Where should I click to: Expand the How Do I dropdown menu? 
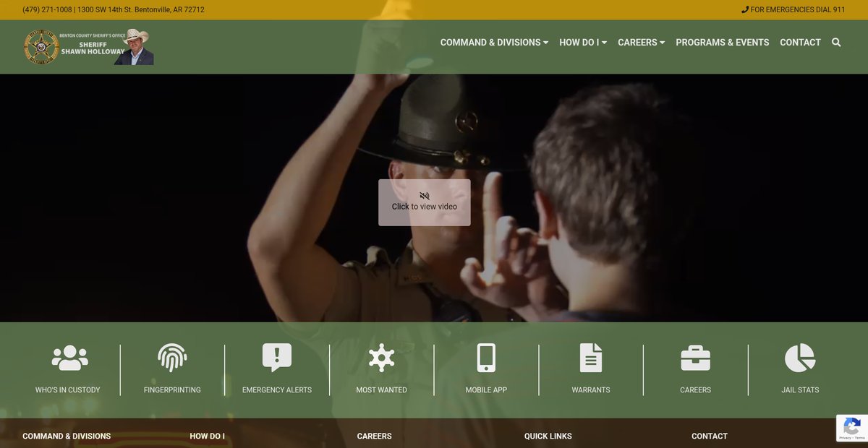[x=582, y=43]
